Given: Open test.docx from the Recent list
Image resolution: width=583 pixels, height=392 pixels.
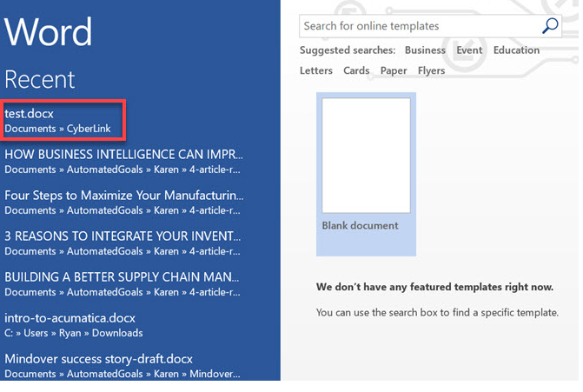Looking at the screenshot, I should 29,114.
